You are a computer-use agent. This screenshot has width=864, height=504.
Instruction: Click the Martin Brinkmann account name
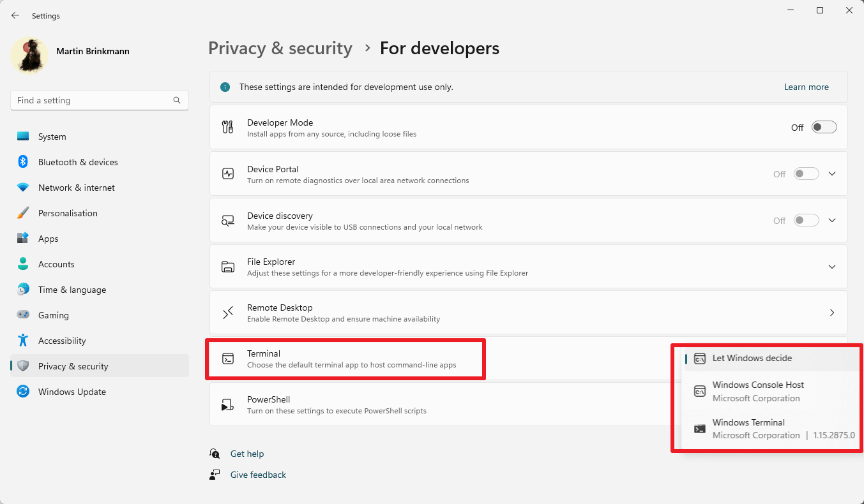coord(93,51)
